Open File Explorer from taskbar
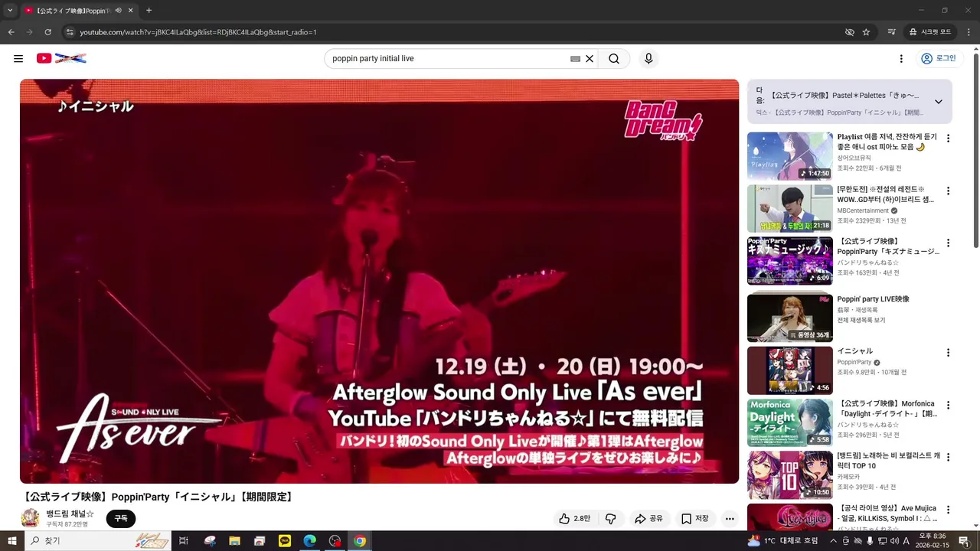The image size is (980, 551). [x=235, y=541]
